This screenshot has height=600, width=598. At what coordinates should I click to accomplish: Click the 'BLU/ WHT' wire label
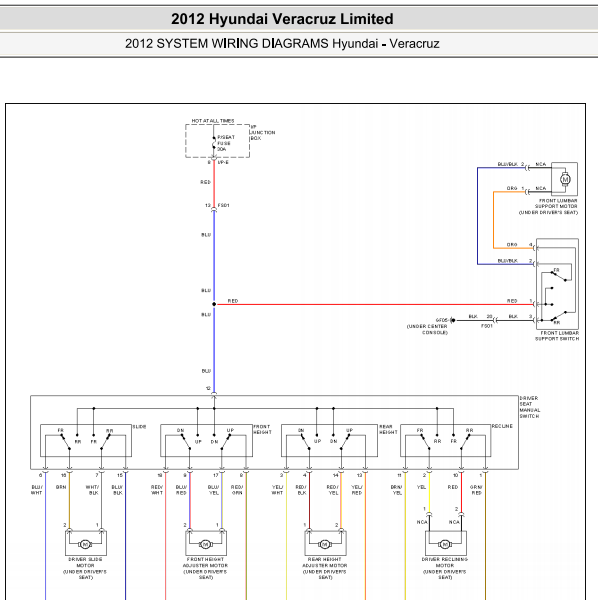pos(37,490)
